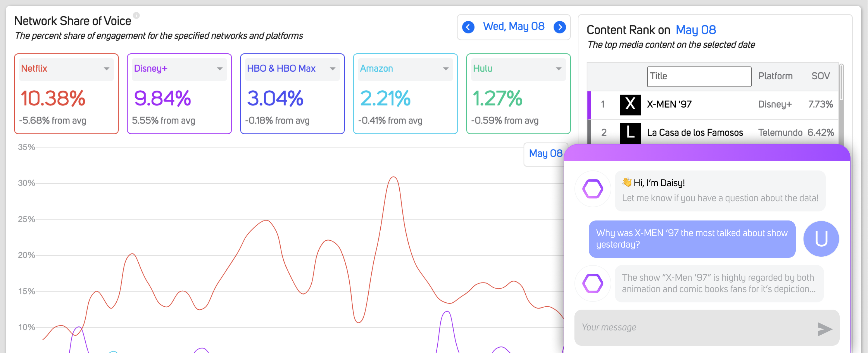Click the Wed, May 08 date label
Screen dimensions: 868x353
[x=514, y=26]
